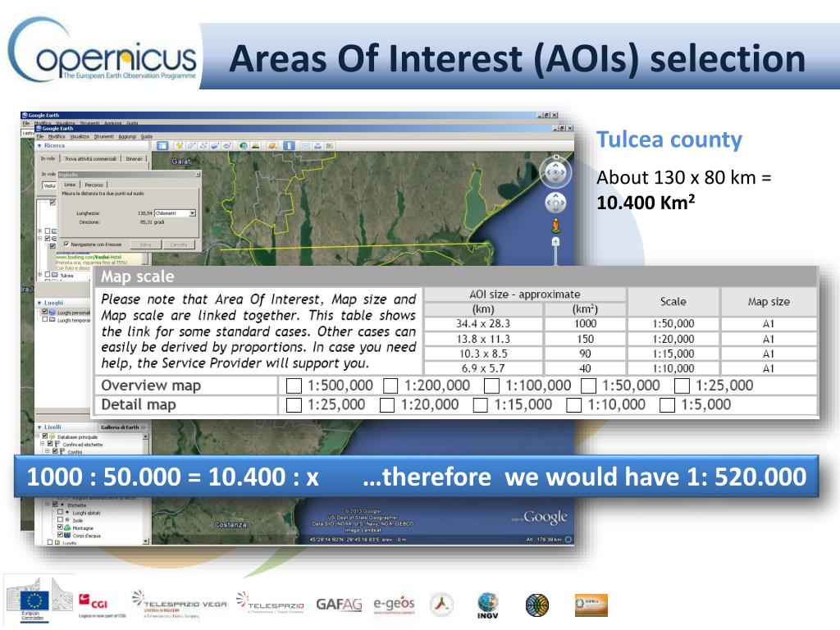Click the Cancella button

click(x=179, y=244)
